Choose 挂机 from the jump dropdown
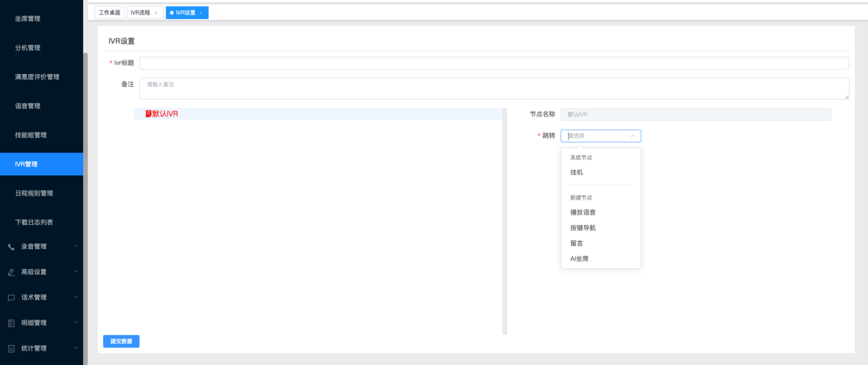This screenshot has height=365, width=868. pyautogui.click(x=576, y=172)
